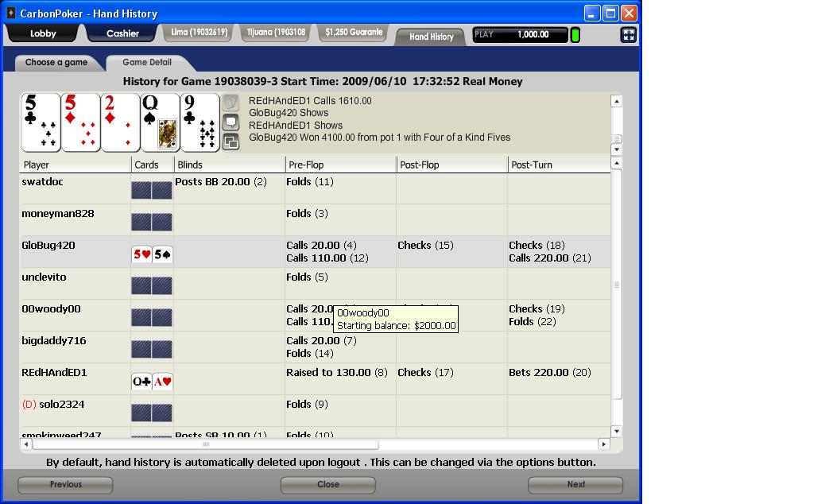Select the five of clubs community card
This screenshot has height=504, width=833.
[41, 122]
